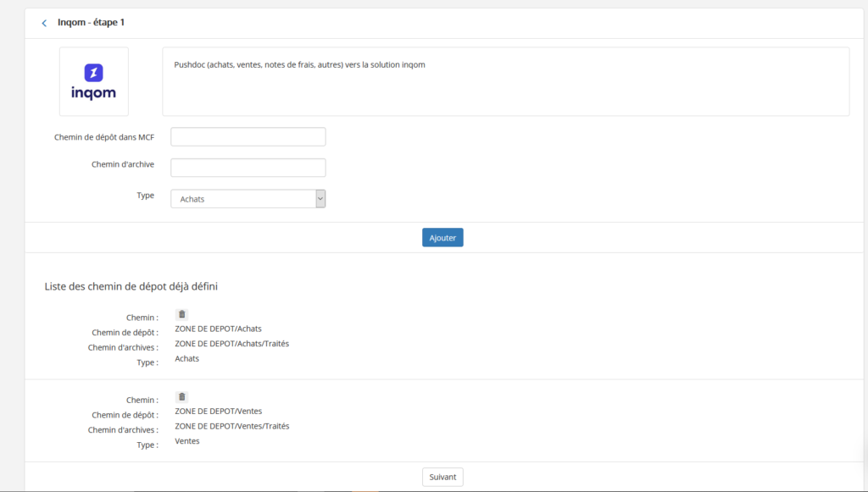The height and width of the screenshot is (492, 868).
Task: Click the Suivant button
Action: click(442, 477)
